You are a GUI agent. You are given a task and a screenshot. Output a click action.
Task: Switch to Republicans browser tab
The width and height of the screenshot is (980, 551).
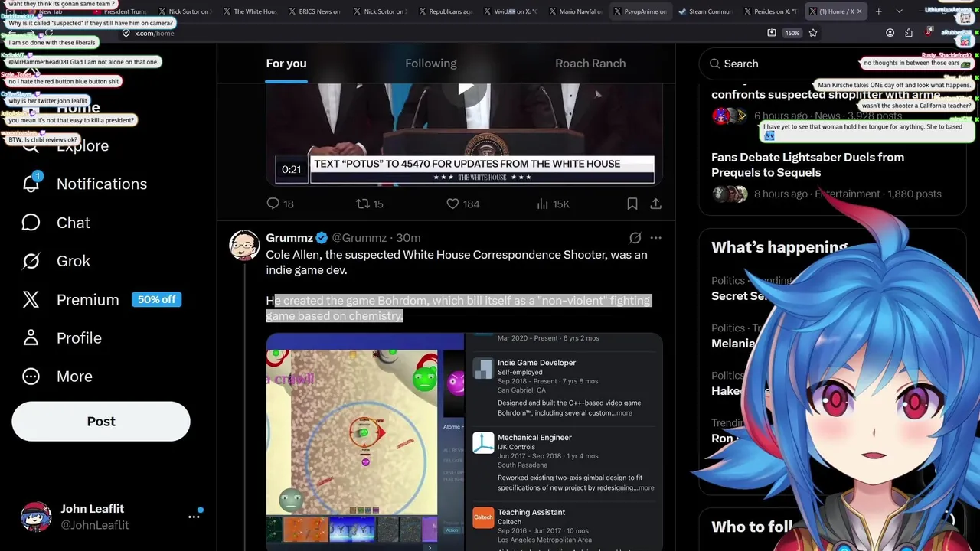(445, 11)
